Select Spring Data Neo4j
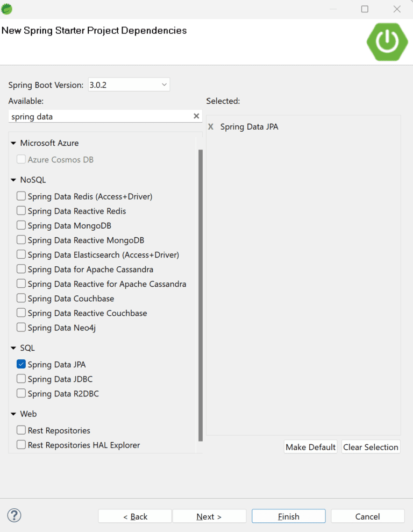 coord(20,327)
